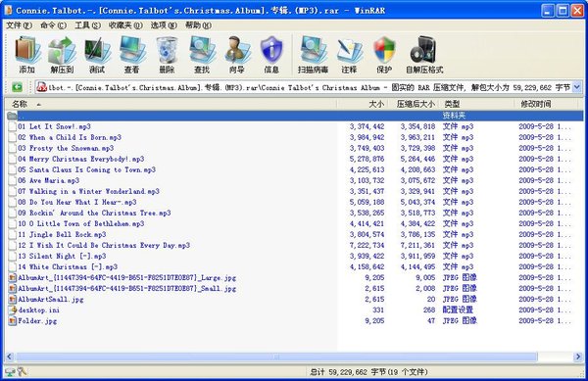Click the WinRAR title bar app icon
This screenshot has height=381, width=588.
(8, 10)
